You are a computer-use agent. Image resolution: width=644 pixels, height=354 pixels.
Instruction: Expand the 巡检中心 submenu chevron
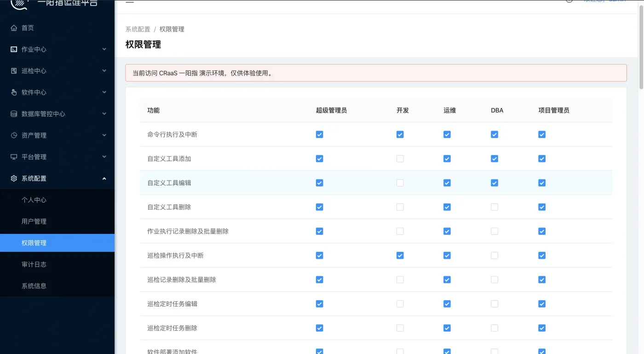point(104,71)
